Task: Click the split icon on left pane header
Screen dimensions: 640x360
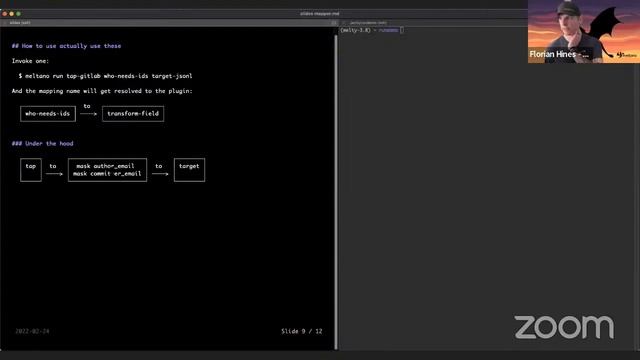Action: click(333, 23)
